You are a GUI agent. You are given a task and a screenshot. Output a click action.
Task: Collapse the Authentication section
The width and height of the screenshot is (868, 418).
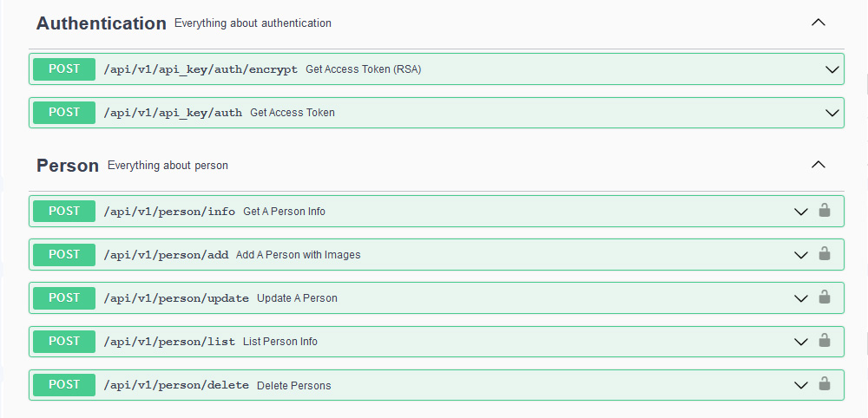point(818,23)
